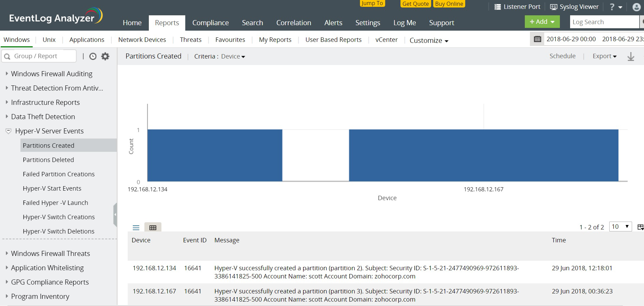
Task: Expand Infrastructure Reports group
Action: (x=6, y=102)
